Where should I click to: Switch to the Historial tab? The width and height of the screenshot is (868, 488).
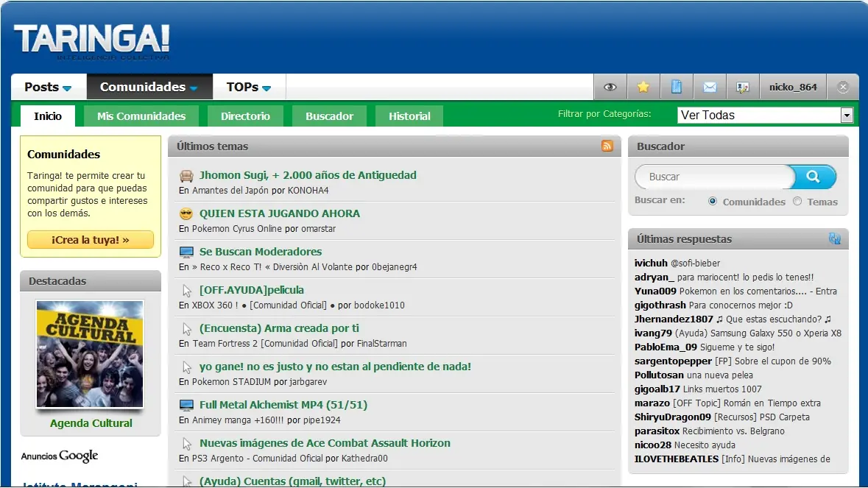(x=409, y=116)
